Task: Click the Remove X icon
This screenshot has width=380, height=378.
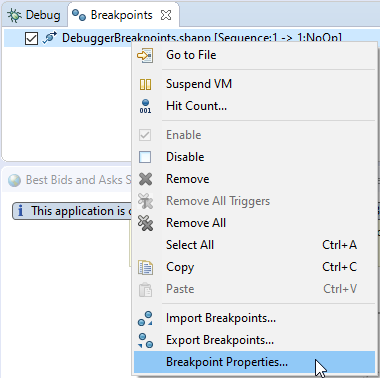Action: 145,179
